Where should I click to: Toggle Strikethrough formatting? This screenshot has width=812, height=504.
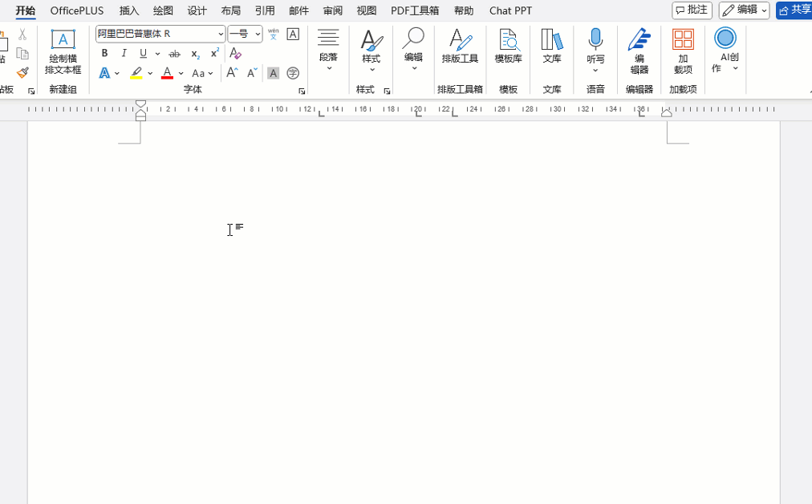click(x=175, y=54)
